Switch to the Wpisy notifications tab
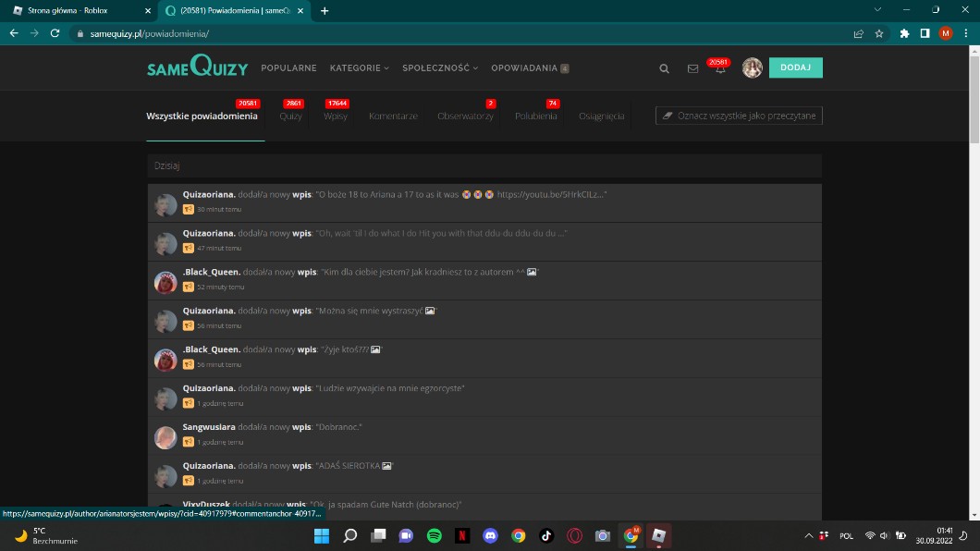Screen dimensions: 980x551 (335, 116)
